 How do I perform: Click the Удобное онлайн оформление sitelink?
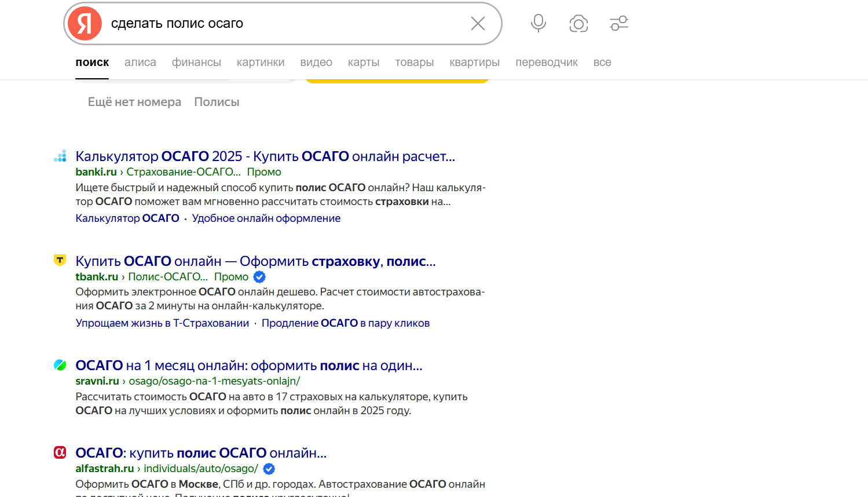[x=266, y=218]
